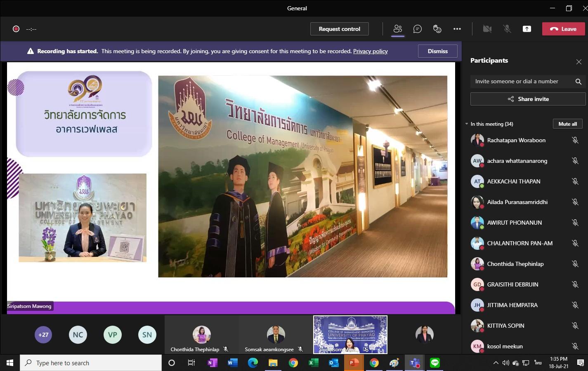Screen dimensions: 588x371
Task: Select Somsak aeamkongsee video tile
Action: coord(276,335)
